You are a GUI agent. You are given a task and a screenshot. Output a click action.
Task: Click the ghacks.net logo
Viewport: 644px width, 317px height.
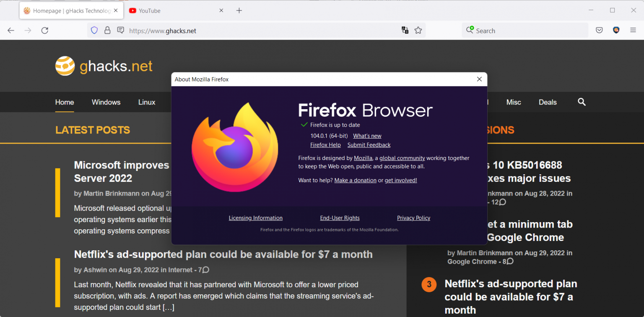pyautogui.click(x=104, y=65)
